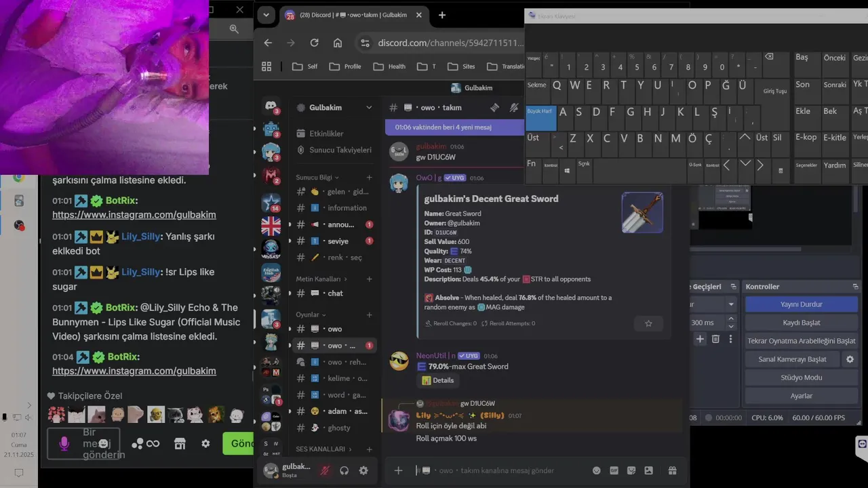Add channel to Oyunlar category
Viewport: 868px width, 488px height.
[x=370, y=314]
